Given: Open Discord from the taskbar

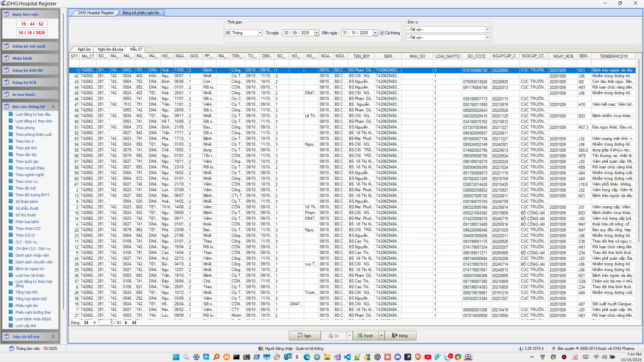Looking at the screenshot, I should (397, 357).
